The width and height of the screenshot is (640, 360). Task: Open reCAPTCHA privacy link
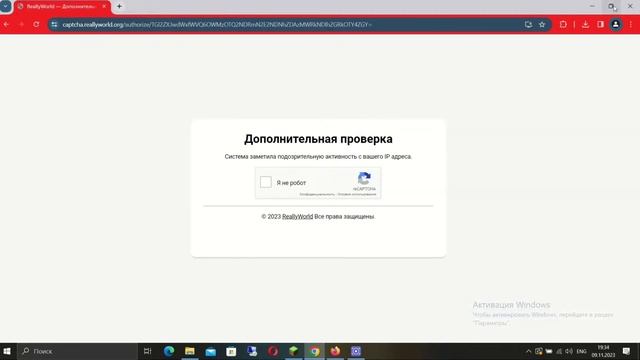(317, 195)
